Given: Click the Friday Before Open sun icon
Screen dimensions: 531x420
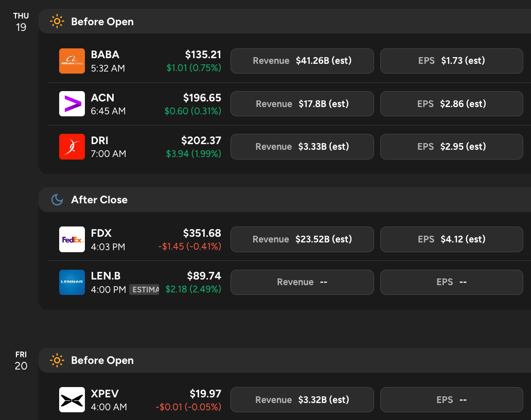Looking at the screenshot, I should (57, 360).
